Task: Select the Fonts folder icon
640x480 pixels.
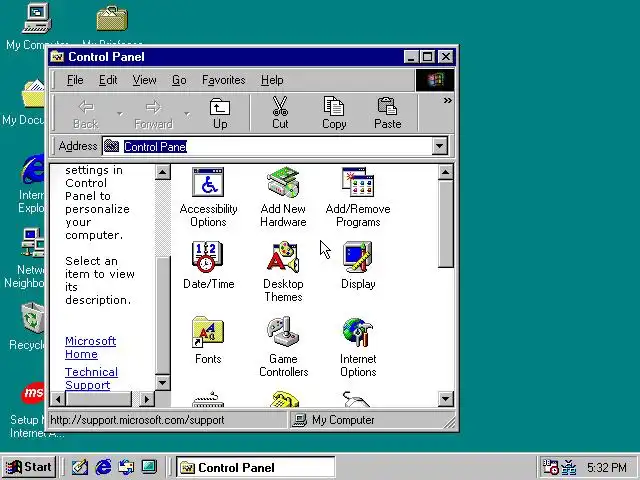Action: 208,340
